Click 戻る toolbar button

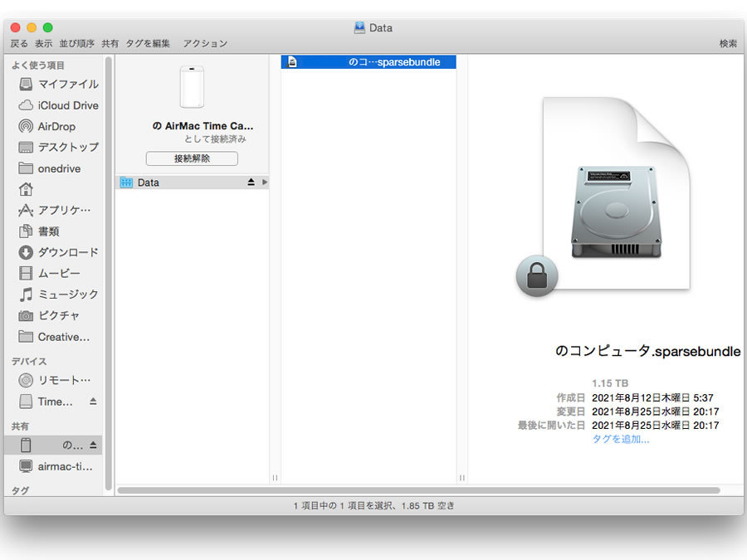(x=19, y=43)
